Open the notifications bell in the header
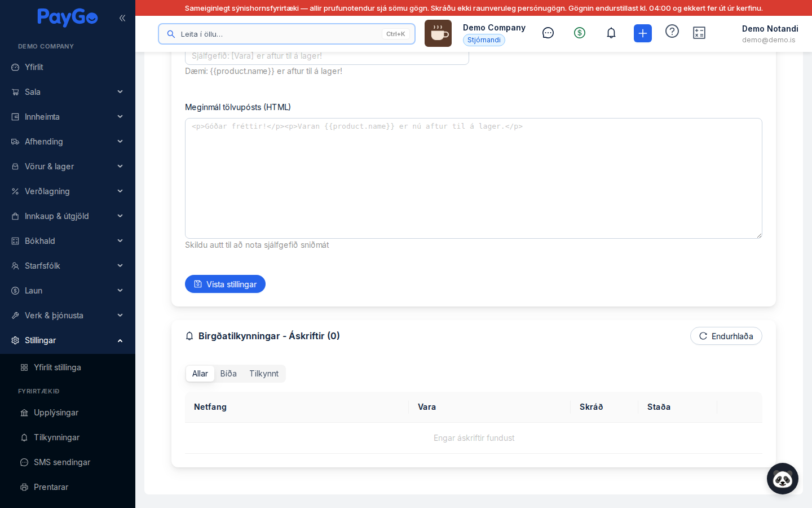 click(x=611, y=33)
